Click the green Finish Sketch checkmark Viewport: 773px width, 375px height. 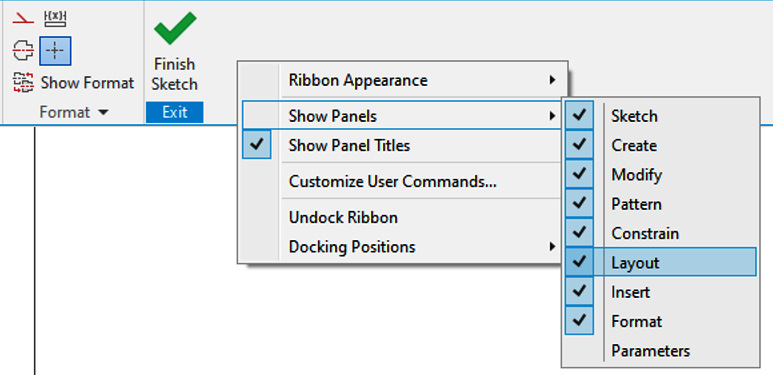[175, 28]
